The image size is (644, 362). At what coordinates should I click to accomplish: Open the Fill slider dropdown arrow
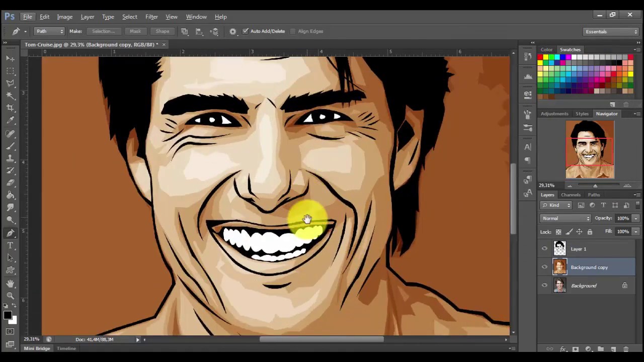[x=635, y=231]
